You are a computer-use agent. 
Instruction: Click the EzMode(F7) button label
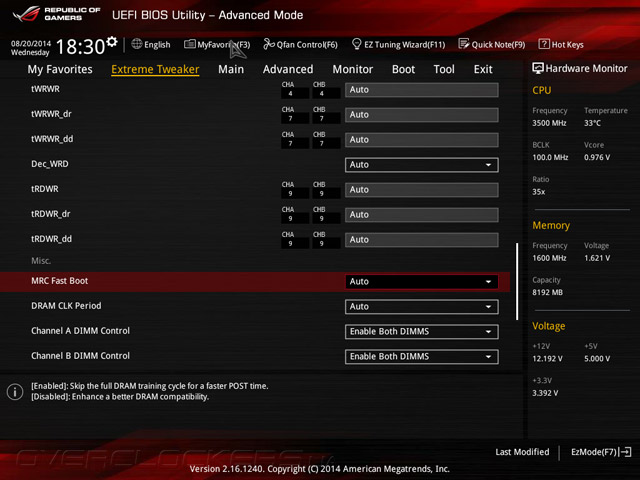tap(594, 452)
